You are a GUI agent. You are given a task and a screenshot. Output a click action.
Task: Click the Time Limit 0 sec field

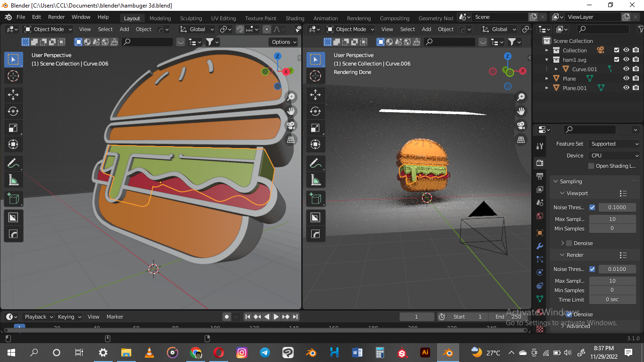pyautogui.click(x=612, y=300)
